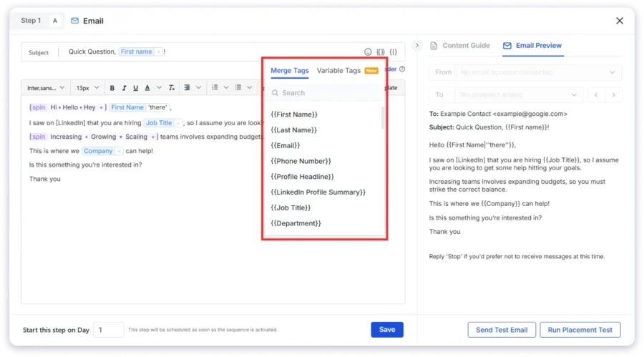Expand bulleted list options arrow
This screenshot has height=357, width=644.
point(249,87)
